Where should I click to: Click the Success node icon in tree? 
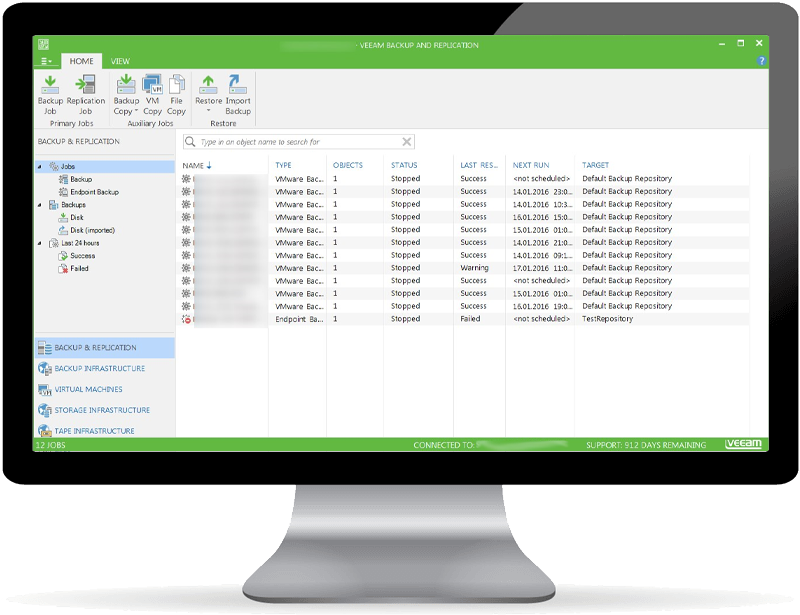tap(63, 256)
